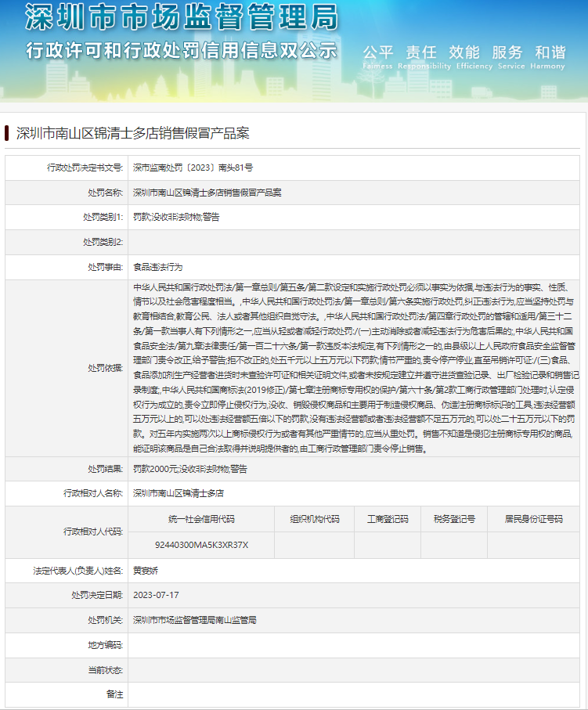Click the 处罚依据 legal basis paragraph

356,368
